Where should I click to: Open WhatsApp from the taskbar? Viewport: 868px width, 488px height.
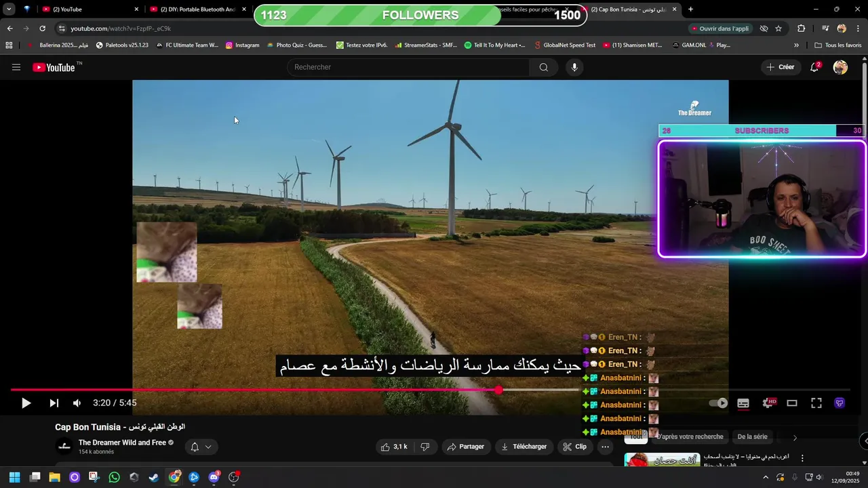114,477
